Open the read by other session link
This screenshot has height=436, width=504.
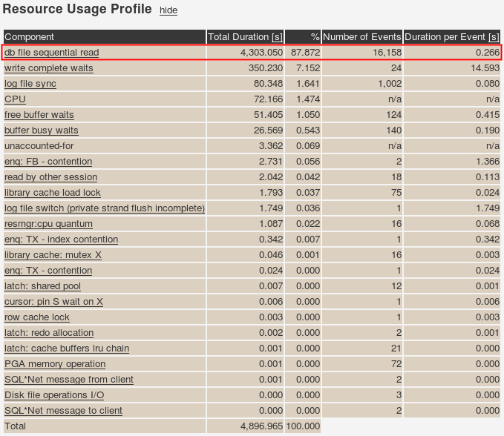tap(50, 177)
